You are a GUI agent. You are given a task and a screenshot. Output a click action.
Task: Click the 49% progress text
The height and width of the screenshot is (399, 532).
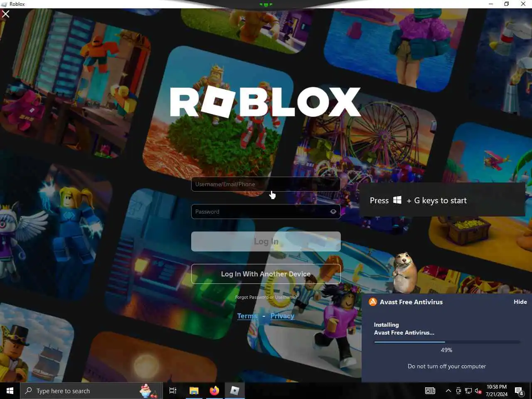click(x=446, y=350)
